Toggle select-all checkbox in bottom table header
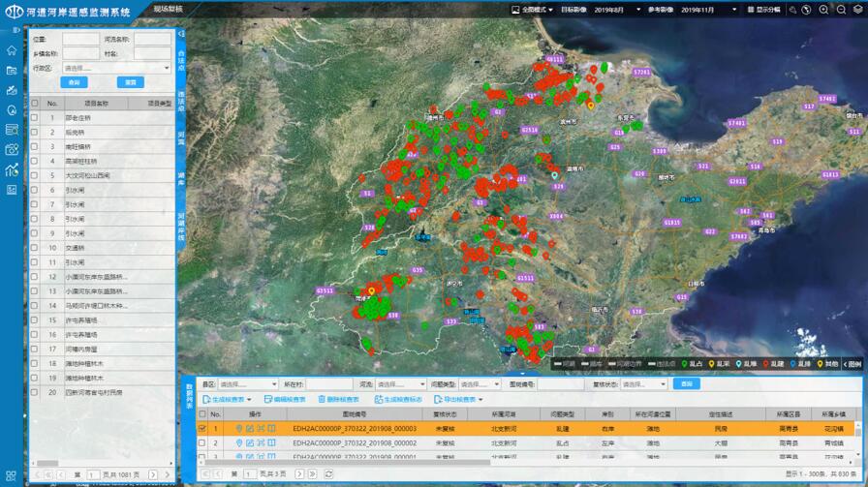Screen dimensions: 868x487 (x=202, y=414)
